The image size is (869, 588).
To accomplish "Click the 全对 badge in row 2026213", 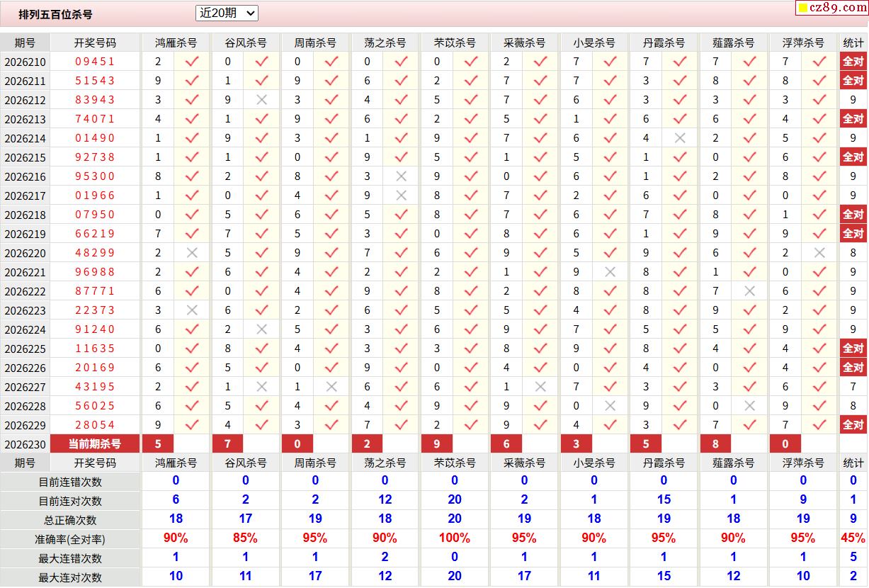I will (853, 119).
